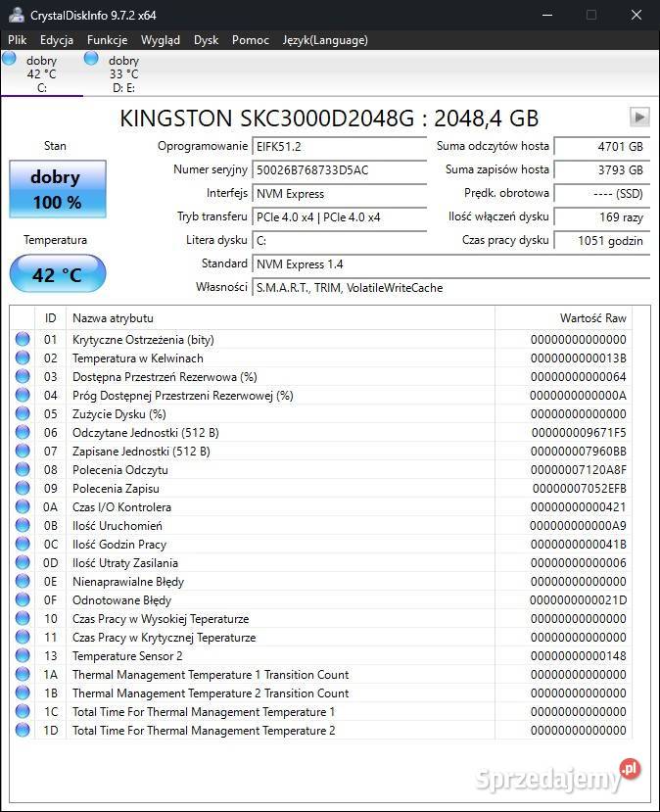Click the Oprogramowanie field EIFK51.2

pos(340,147)
